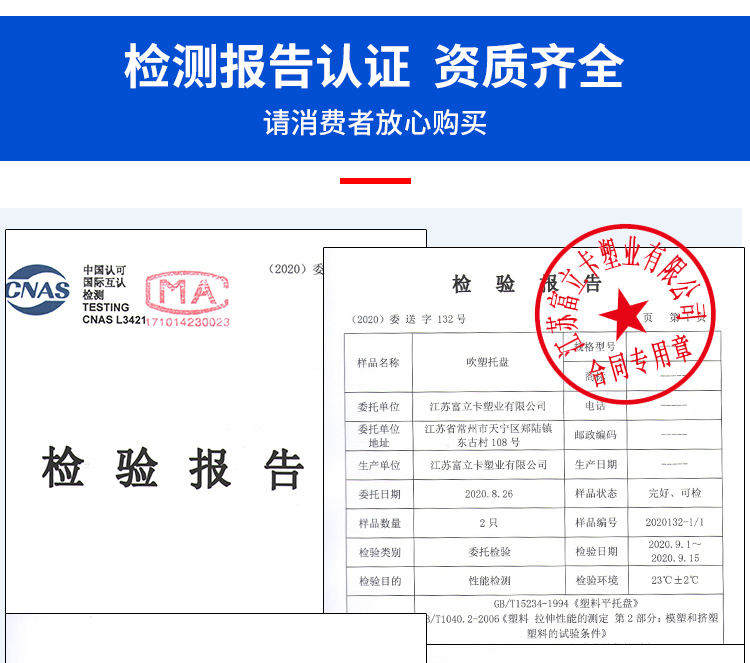750x663 pixels.
Task: Click 江苏富立卡塑业有限公司 in 生产单位 row
Action: point(488,465)
